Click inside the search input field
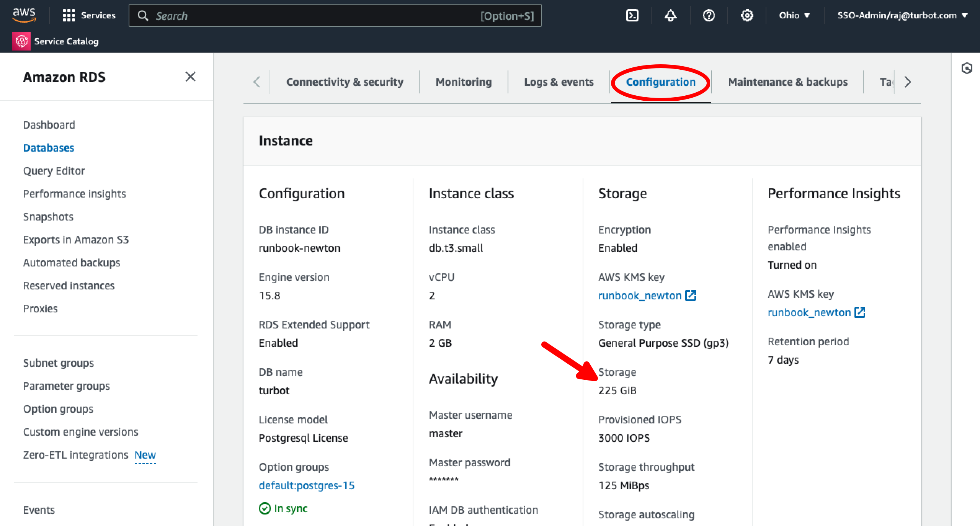 306,16
